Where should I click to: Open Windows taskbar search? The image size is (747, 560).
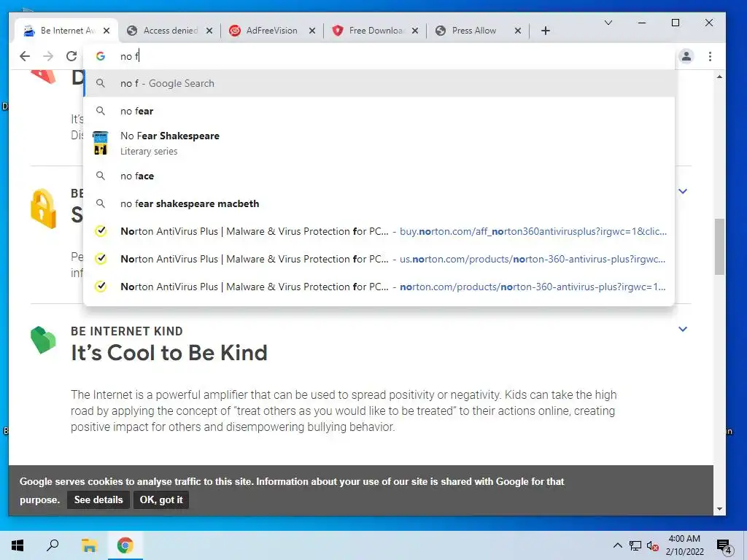tap(53, 545)
